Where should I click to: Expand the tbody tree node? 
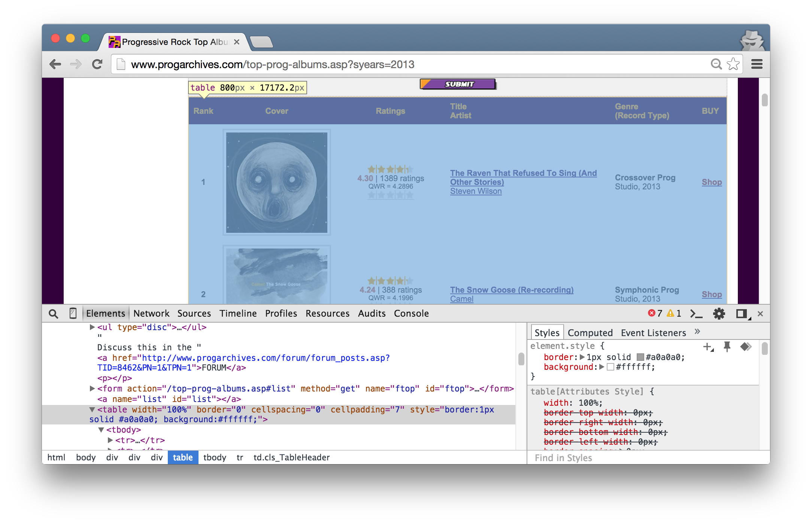click(99, 430)
